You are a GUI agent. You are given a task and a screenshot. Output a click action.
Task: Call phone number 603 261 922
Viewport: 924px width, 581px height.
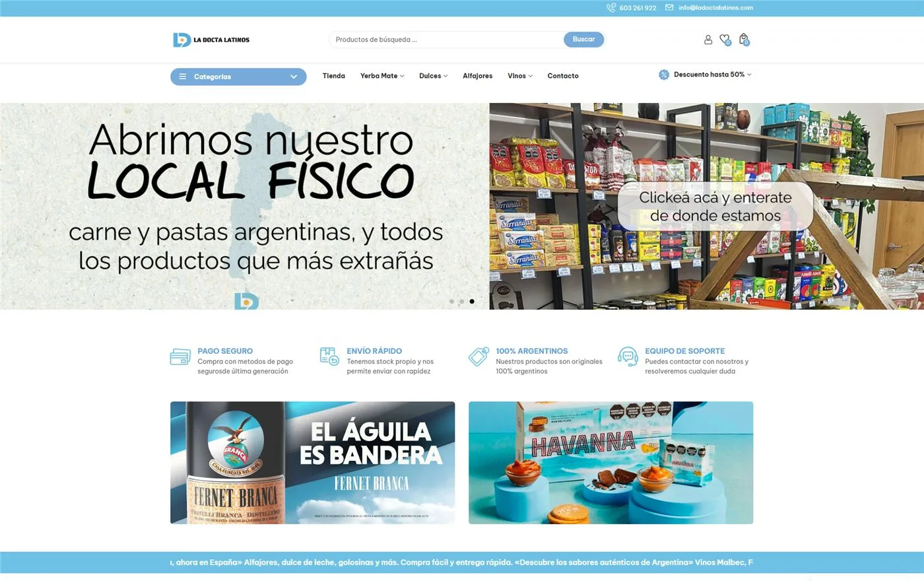click(638, 8)
